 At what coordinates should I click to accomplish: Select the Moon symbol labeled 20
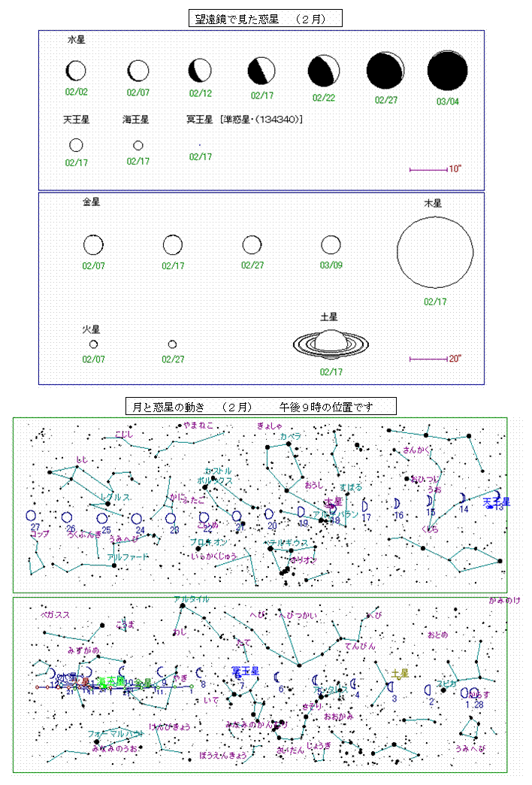coord(269,514)
